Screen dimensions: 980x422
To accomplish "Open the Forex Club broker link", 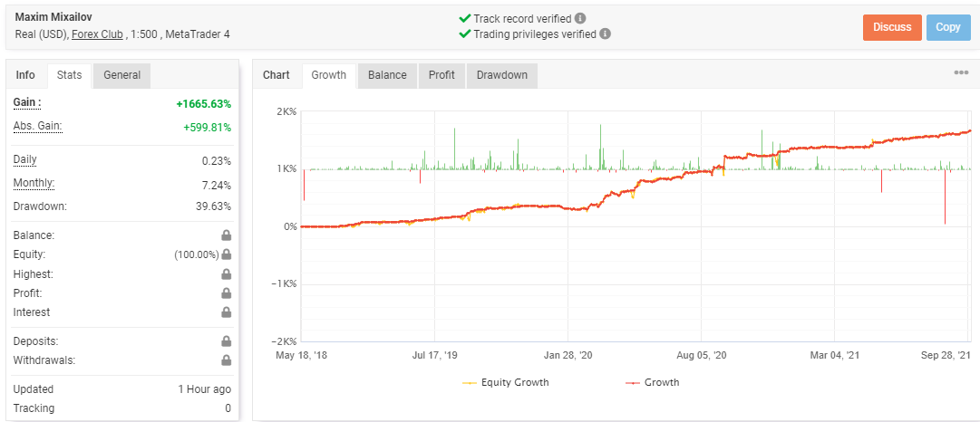I will pyautogui.click(x=97, y=34).
